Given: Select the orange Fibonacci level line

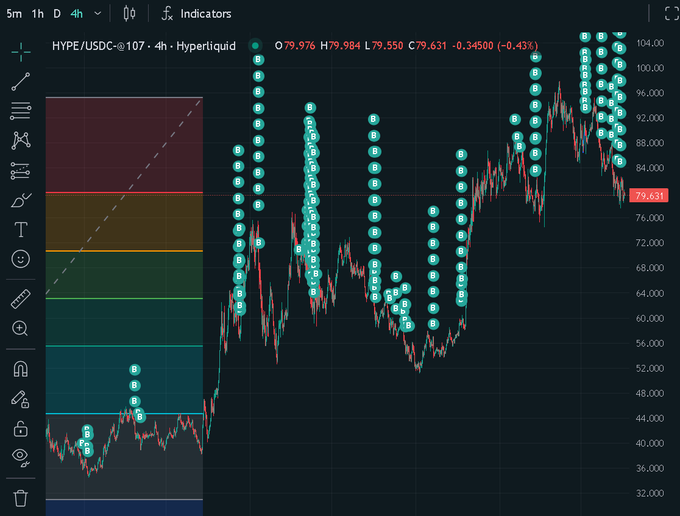Looking at the screenshot, I should [x=124, y=251].
